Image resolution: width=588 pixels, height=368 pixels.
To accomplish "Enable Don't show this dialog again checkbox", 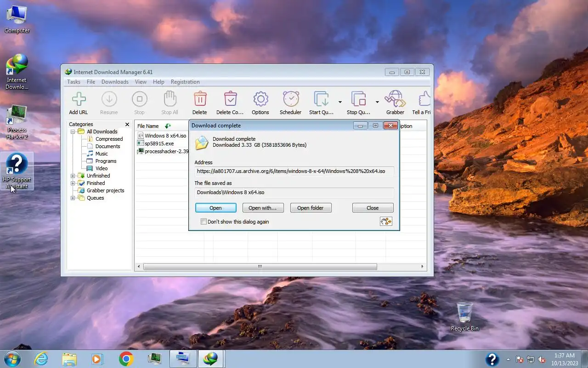I will click(x=204, y=222).
